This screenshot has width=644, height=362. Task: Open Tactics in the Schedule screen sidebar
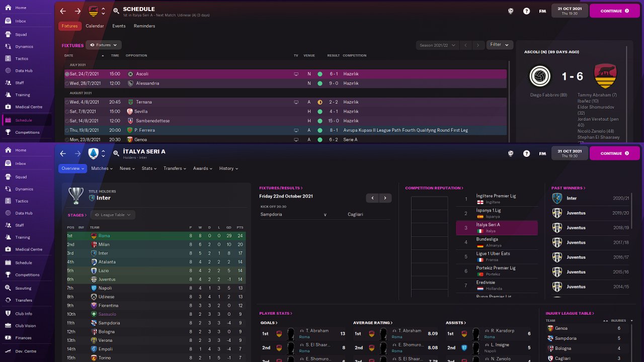[x=21, y=59]
